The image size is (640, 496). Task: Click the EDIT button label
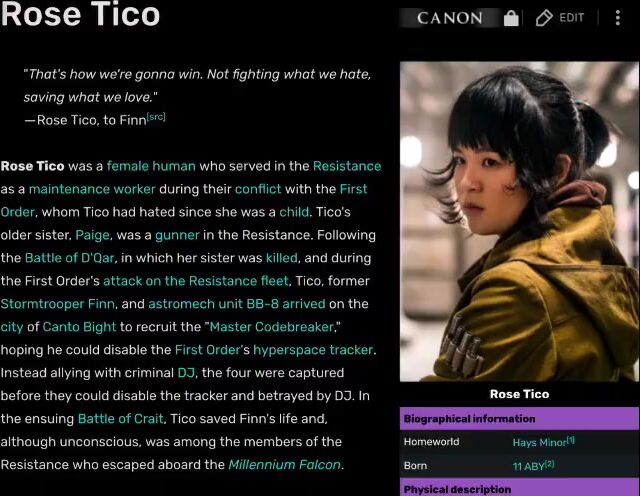[x=571, y=18]
